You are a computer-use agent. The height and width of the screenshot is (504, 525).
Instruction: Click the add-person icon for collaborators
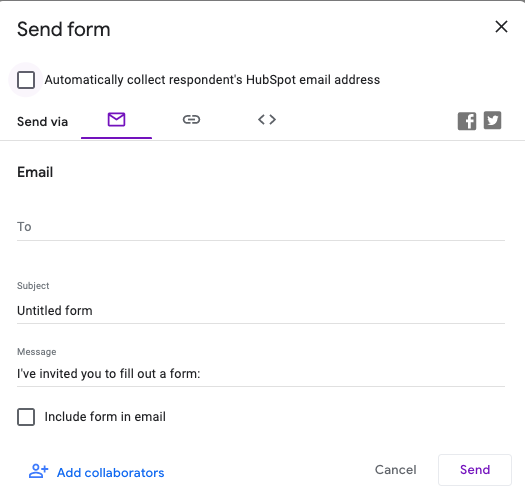click(39, 471)
